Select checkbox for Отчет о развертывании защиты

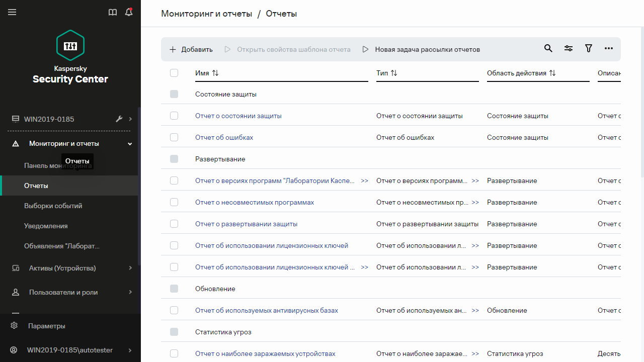[x=174, y=224]
